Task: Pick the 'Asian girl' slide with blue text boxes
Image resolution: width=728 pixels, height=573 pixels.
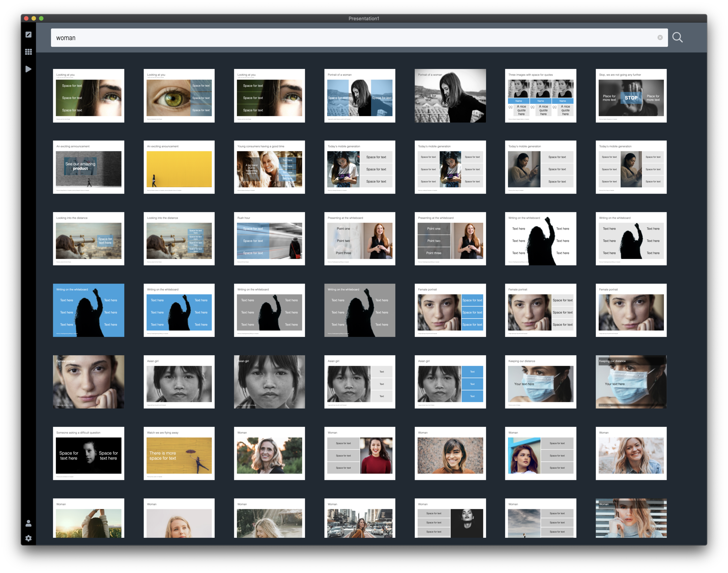Action: 450,382
